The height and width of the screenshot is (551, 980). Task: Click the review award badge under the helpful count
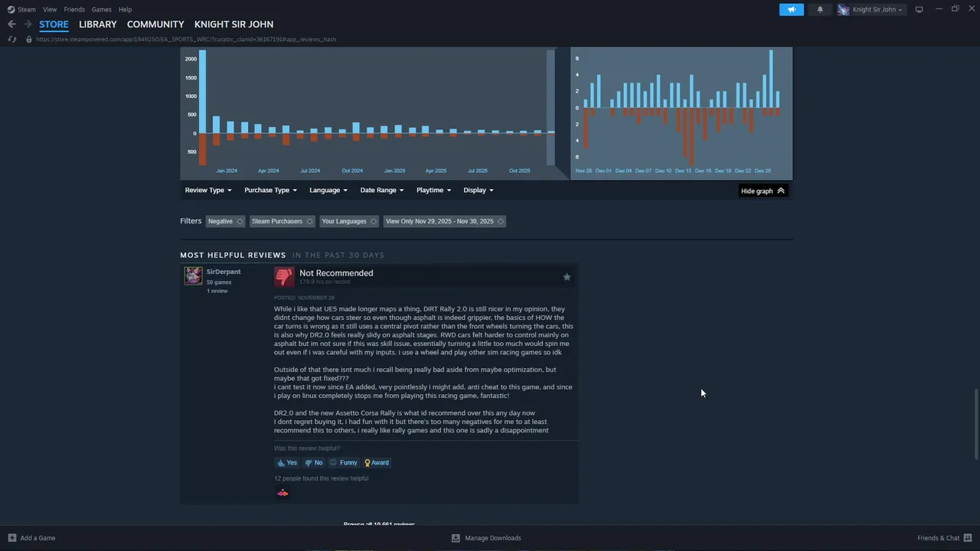click(283, 493)
